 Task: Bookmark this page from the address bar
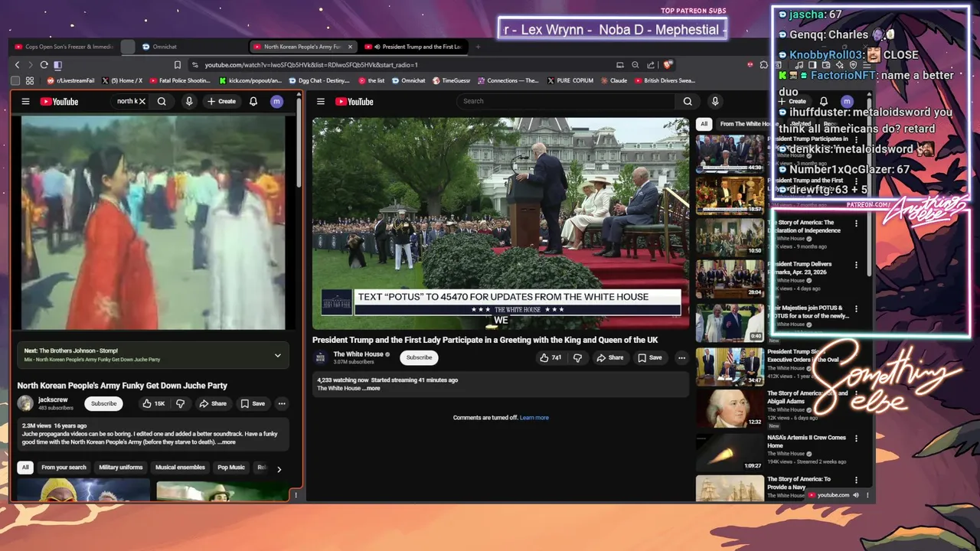tap(177, 65)
